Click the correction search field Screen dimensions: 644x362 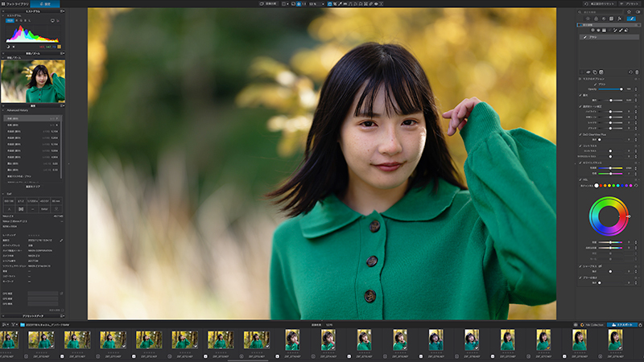pos(601,12)
